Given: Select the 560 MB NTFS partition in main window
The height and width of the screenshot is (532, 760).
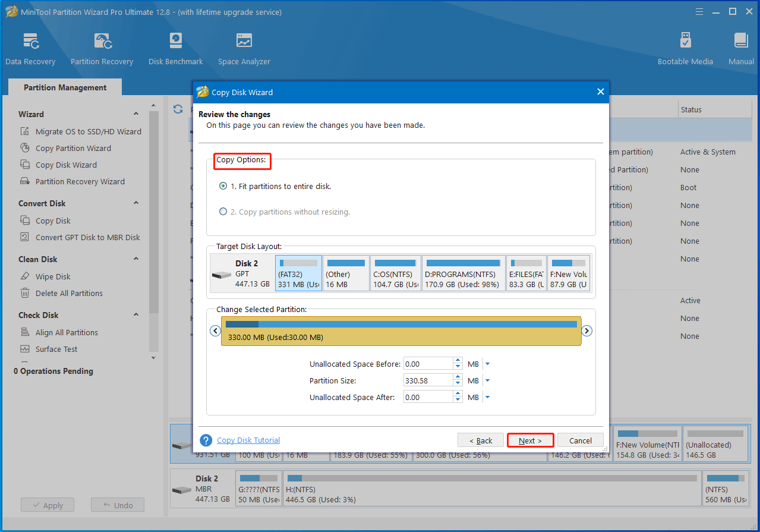Looking at the screenshot, I should [x=725, y=489].
